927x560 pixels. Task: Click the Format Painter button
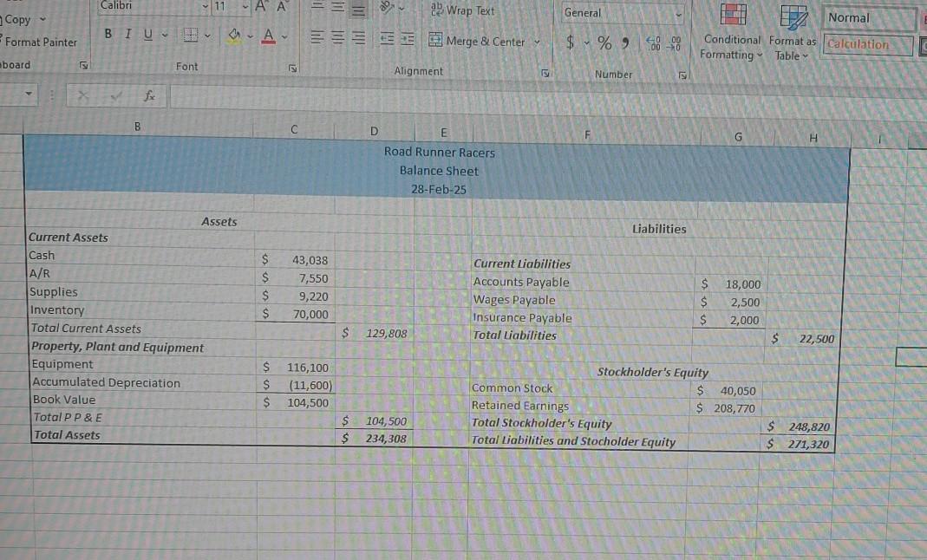tap(39, 42)
